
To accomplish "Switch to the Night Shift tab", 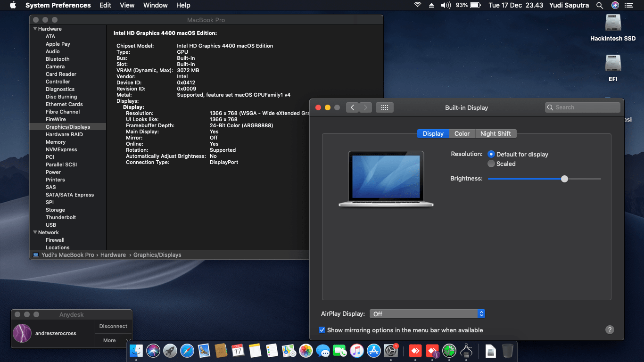I will pyautogui.click(x=496, y=133).
